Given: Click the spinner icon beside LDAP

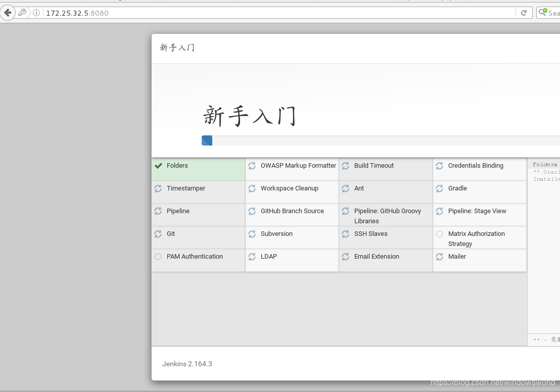Looking at the screenshot, I should (252, 257).
